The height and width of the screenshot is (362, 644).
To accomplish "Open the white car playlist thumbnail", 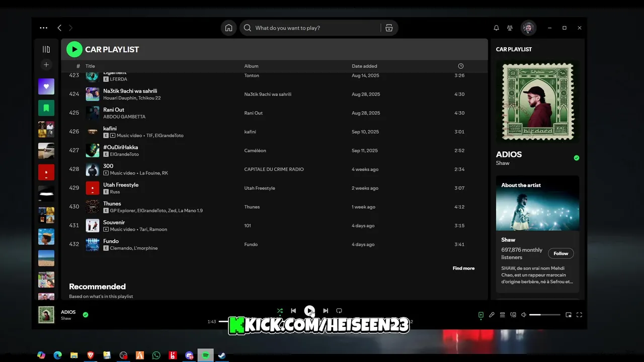I will point(46,151).
